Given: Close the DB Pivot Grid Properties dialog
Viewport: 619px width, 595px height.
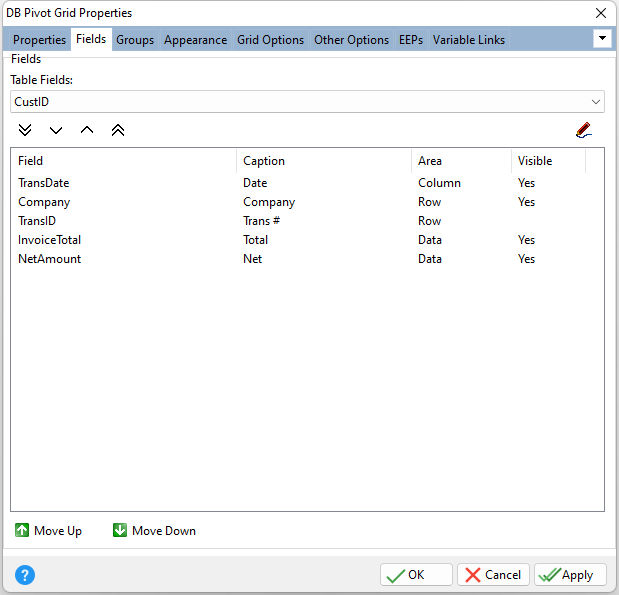Looking at the screenshot, I should pyautogui.click(x=601, y=13).
